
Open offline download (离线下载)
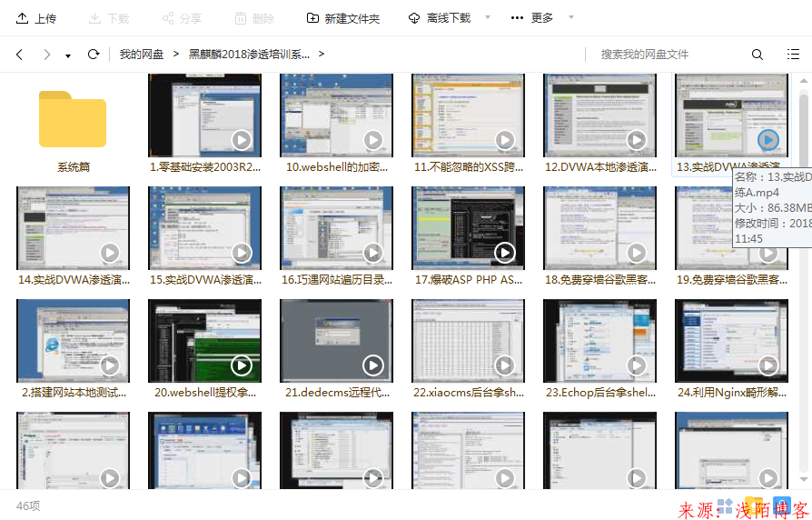[x=440, y=18]
